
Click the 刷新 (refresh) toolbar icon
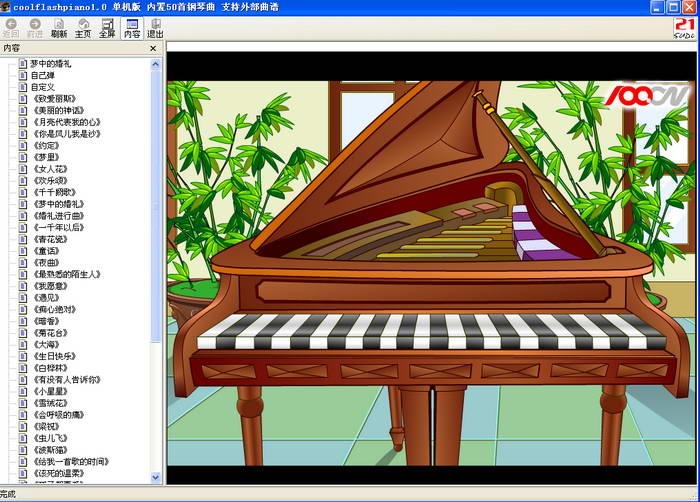click(x=59, y=24)
